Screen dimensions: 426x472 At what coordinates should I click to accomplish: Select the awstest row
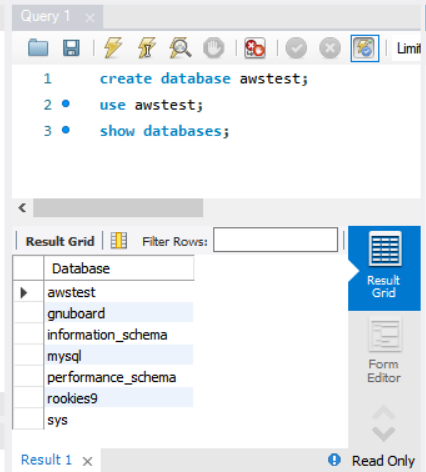tap(119, 292)
